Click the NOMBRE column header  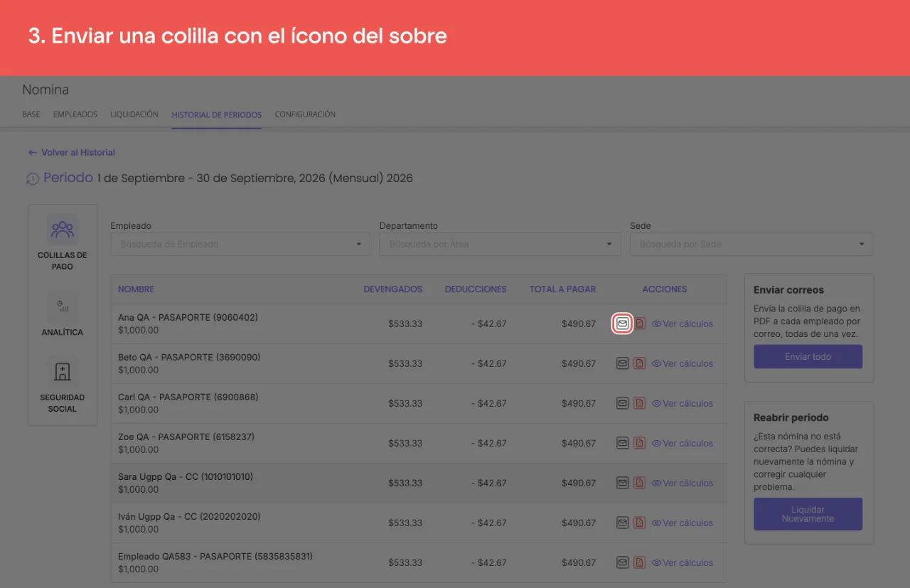click(x=136, y=289)
